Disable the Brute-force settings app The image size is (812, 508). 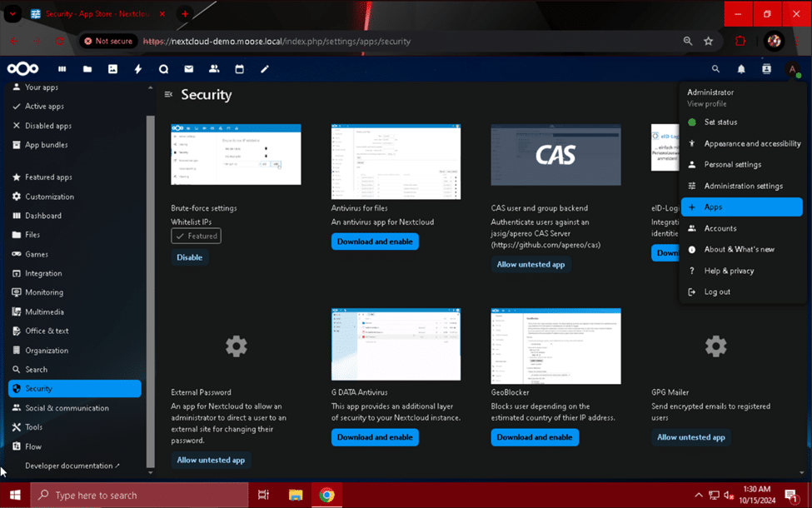(x=190, y=257)
